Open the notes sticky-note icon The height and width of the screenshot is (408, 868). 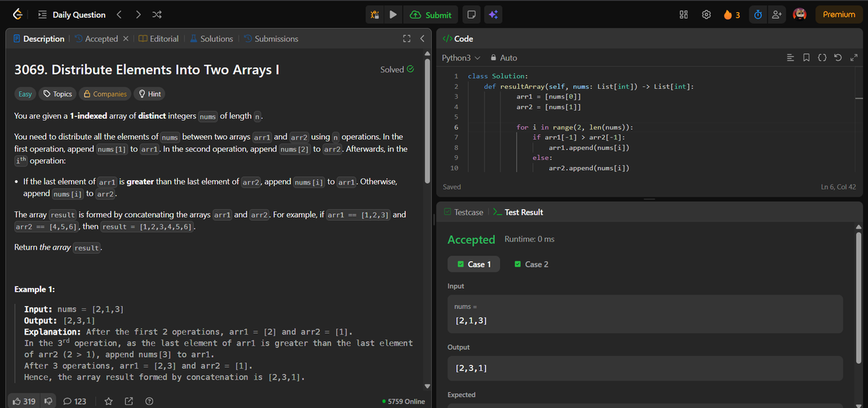pos(471,14)
